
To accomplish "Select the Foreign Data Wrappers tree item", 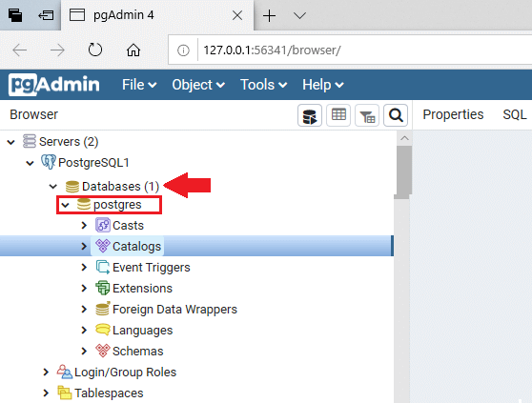I will click(174, 310).
